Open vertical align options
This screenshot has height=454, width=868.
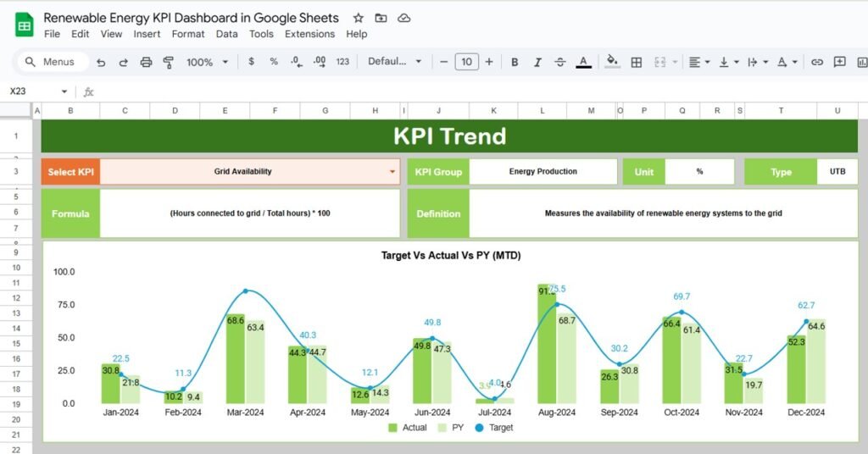728,62
